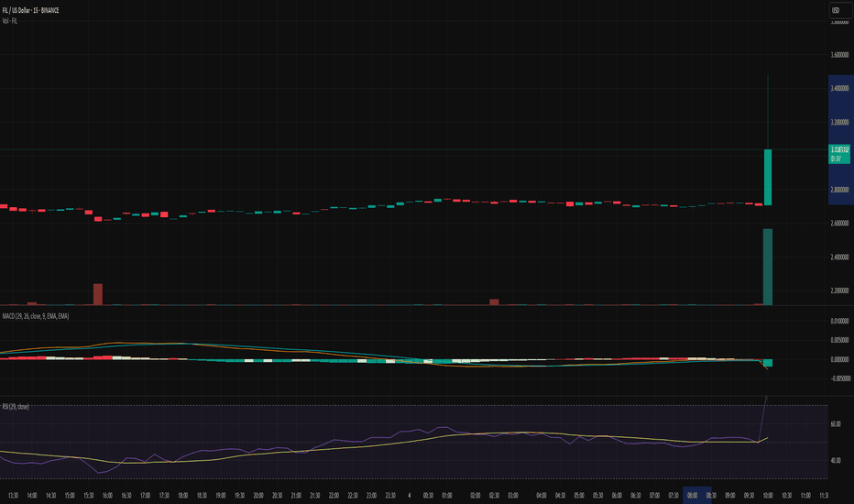The width and height of the screenshot is (854, 504).
Task: Click the 2.6000000 price axis label
Action: 840,223
